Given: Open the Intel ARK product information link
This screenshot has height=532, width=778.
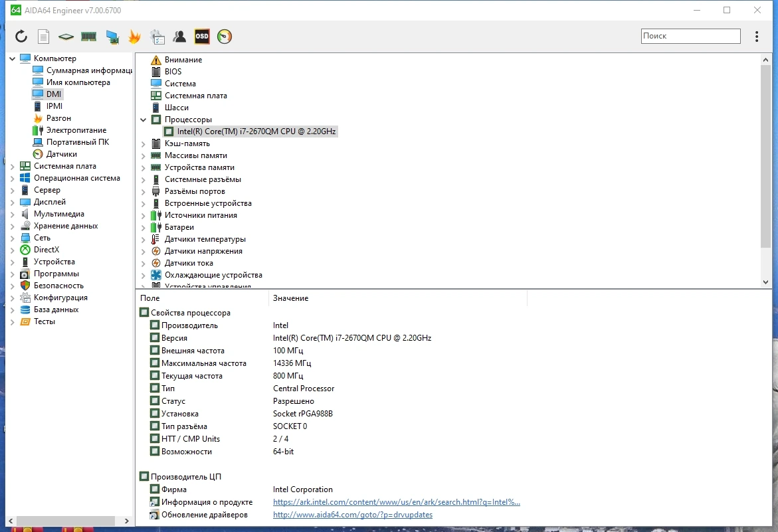Looking at the screenshot, I should (396, 501).
